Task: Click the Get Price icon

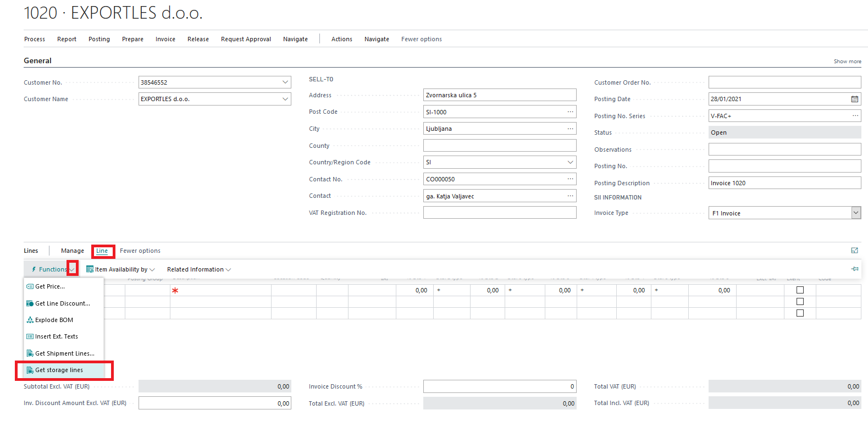Action: (x=30, y=286)
